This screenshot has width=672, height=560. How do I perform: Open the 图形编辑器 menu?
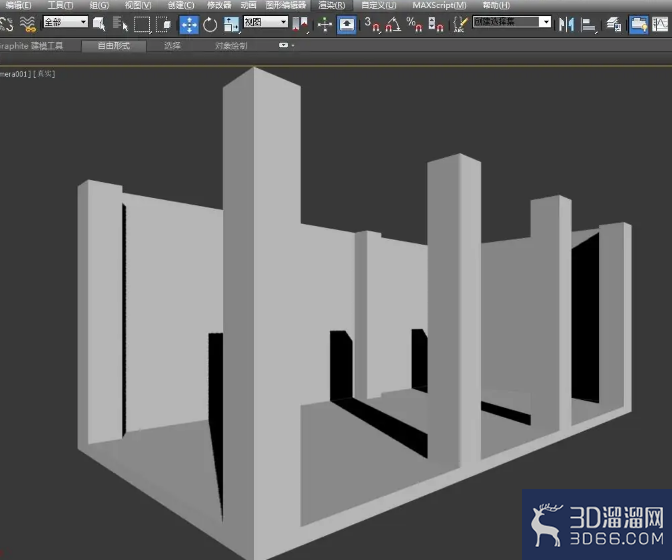coord(286,6)
